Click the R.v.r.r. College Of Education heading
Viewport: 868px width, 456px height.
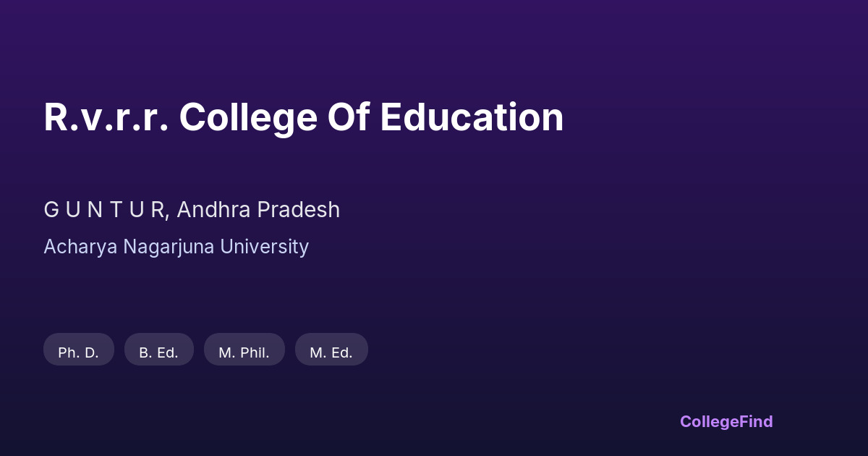click(x=303, y=117)
